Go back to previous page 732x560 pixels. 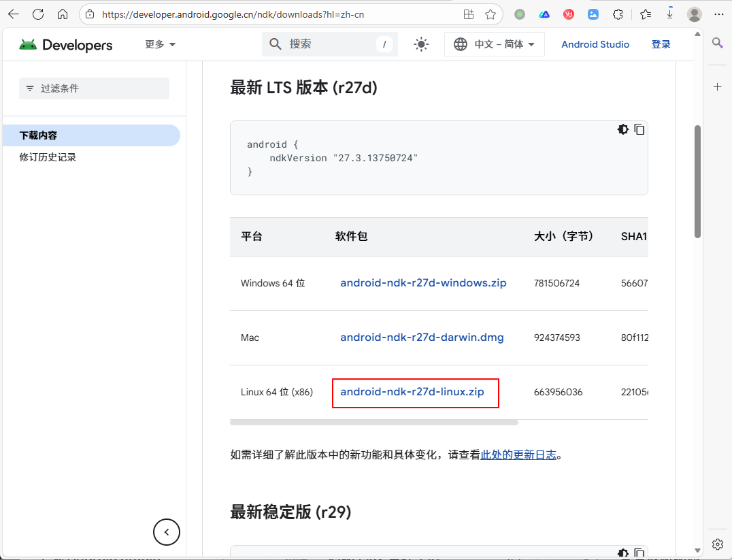pos(14,14)
